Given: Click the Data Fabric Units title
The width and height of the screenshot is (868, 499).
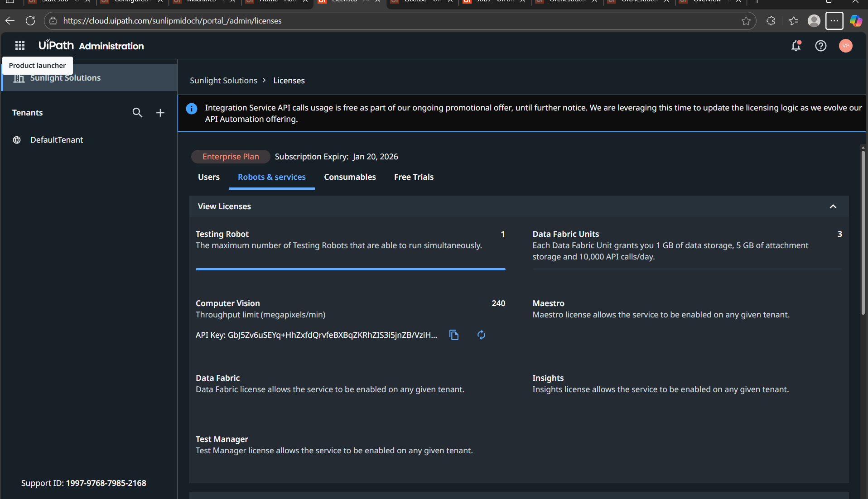Looking at the screenshot, I should click(x=565, y=234).
